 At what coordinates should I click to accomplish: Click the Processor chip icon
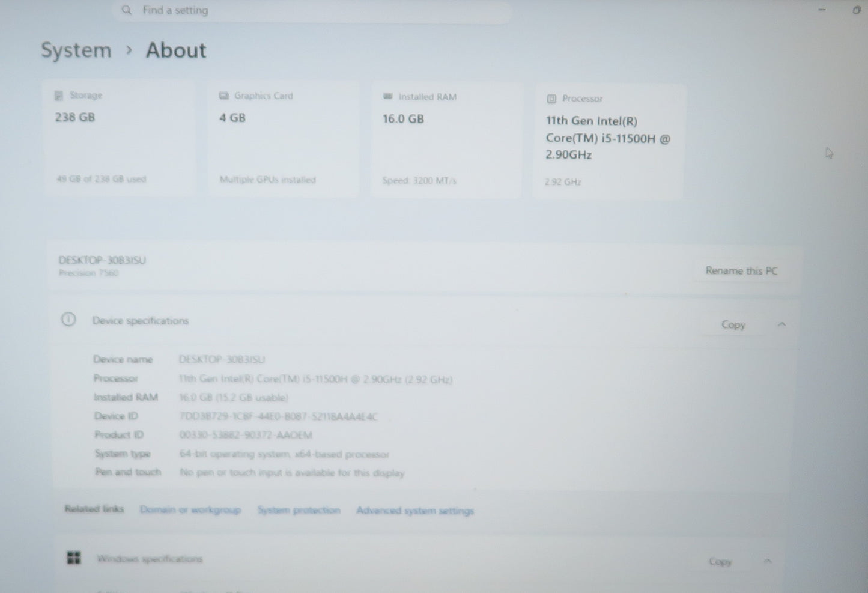(551, 99)
